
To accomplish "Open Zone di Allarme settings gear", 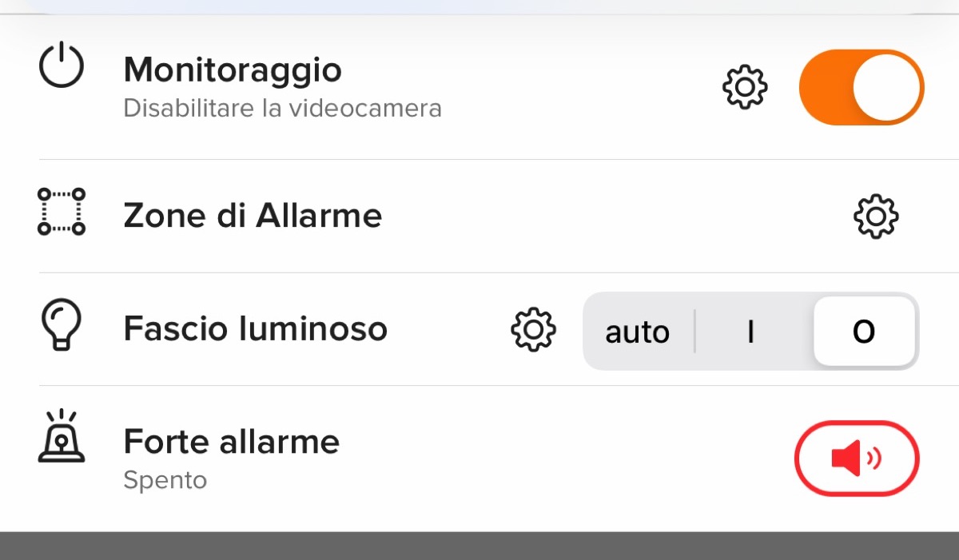I will click(x=876, y=216).
